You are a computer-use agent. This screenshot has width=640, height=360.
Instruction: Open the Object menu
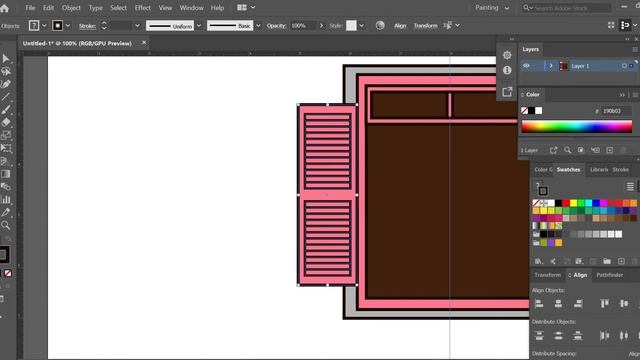click(x=71, y=8)
